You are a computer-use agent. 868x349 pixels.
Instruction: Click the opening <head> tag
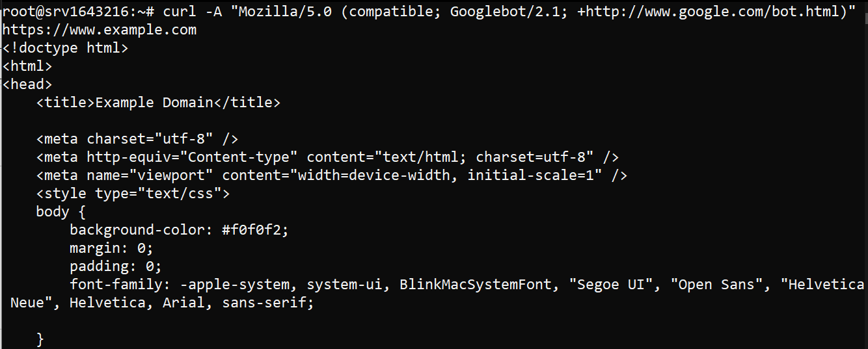click(x=27, y=84)
